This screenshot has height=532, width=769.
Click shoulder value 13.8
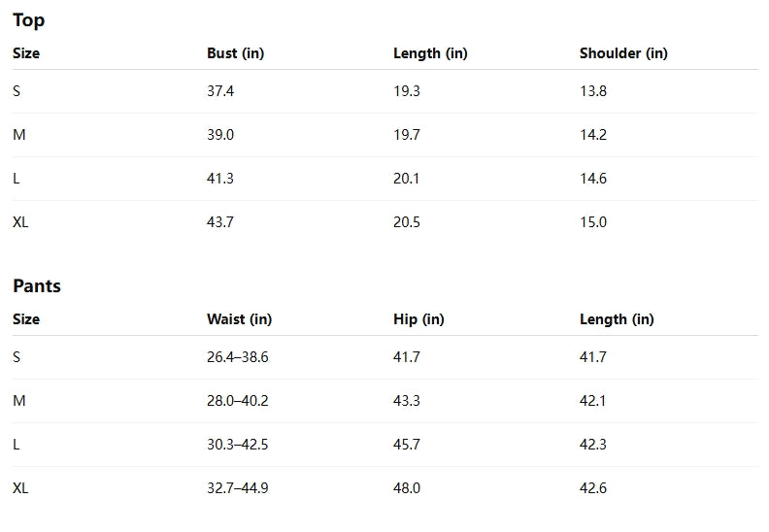(593, 91)
